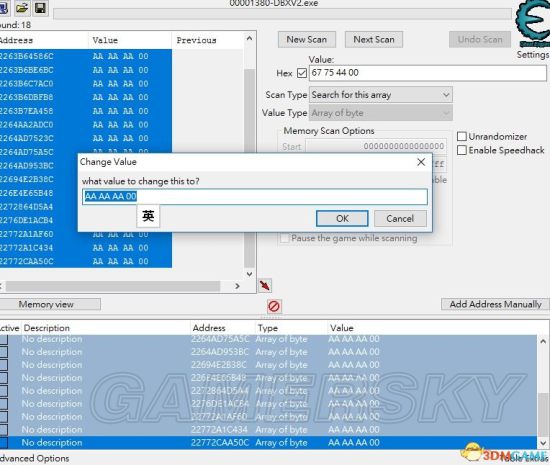The image size is (550, 465).
Task: Click Cancel in Change Value dialog
Action: coord(400,218)
